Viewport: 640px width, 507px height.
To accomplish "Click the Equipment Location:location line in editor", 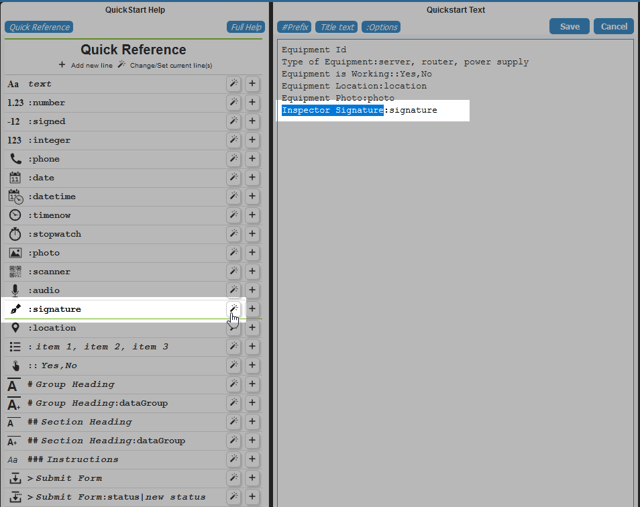I will (x=354, y=86).
